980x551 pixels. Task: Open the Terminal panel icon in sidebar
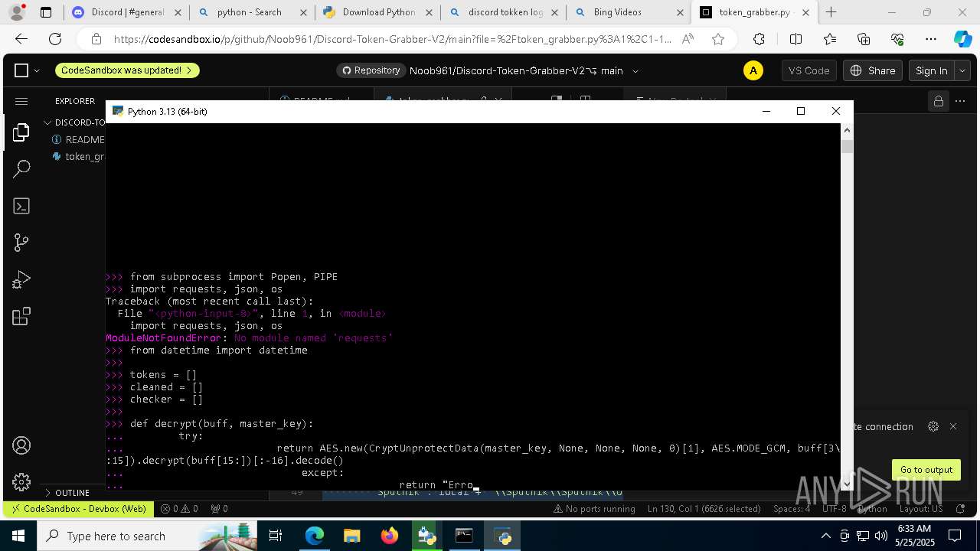21,206
